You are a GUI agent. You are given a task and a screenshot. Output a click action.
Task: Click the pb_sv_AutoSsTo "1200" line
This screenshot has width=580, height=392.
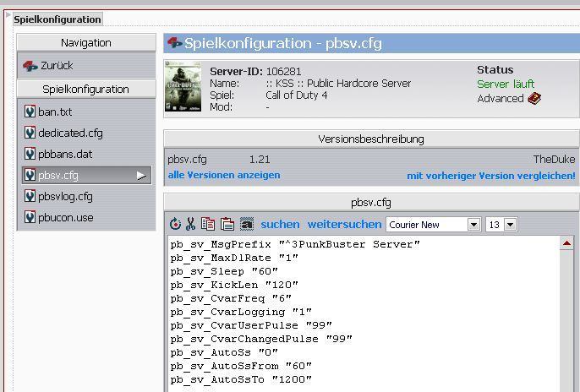click(240, 379)
